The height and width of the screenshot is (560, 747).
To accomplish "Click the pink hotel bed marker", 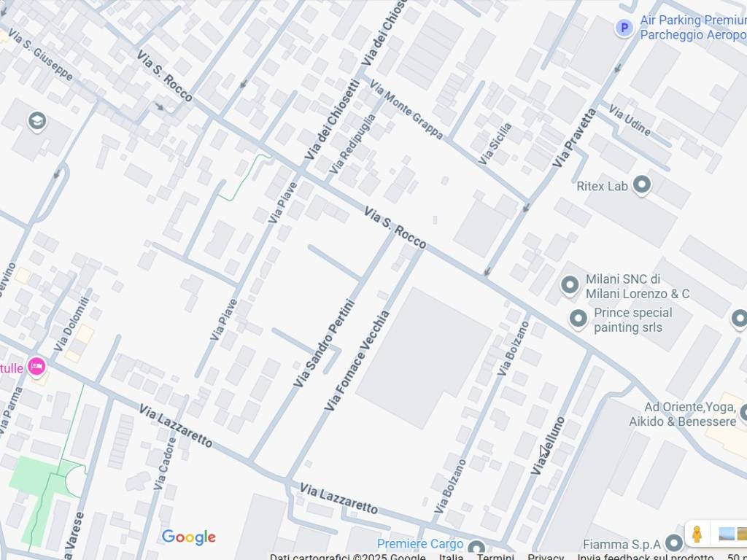I will pos(36,367).
